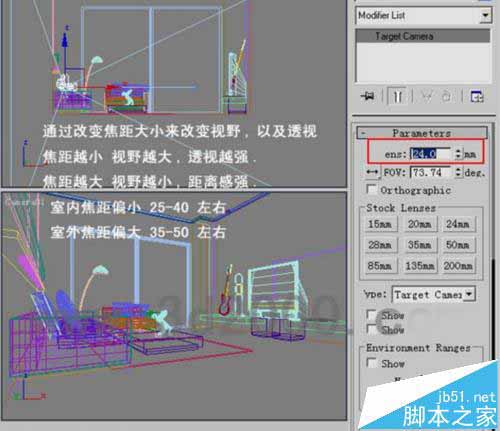Viewport: 500px width, 431px height.
Task: Choose the 15mm stock lens
Action: [x=380, y=224]
